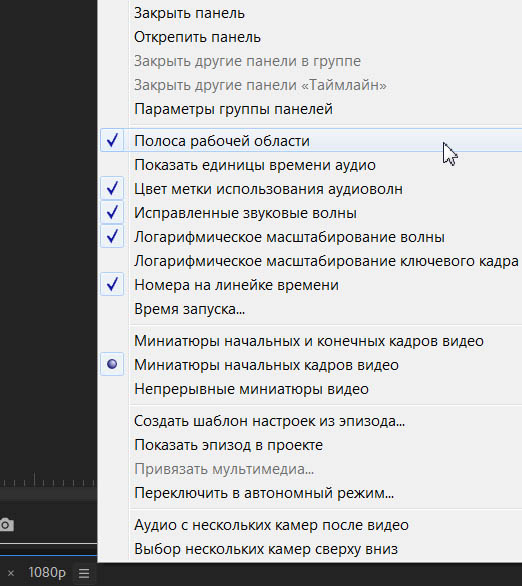Select «Миниатюры начальных кадров видео» option
The height and width of the screenshot is (586, 522).
(311, 365)
